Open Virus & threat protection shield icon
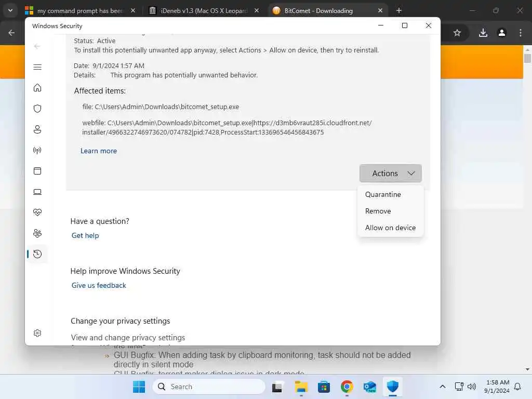The image size is (532, 399). pyautogui.click(x=37, y=109)
